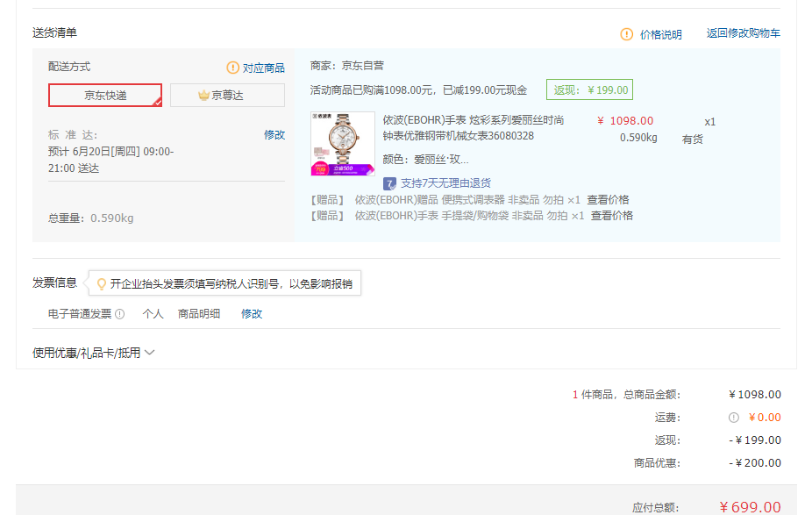Click the info icon beside 运费
Image resolution: width=812 pixels, height=515 pixels.
click(734, 418)
